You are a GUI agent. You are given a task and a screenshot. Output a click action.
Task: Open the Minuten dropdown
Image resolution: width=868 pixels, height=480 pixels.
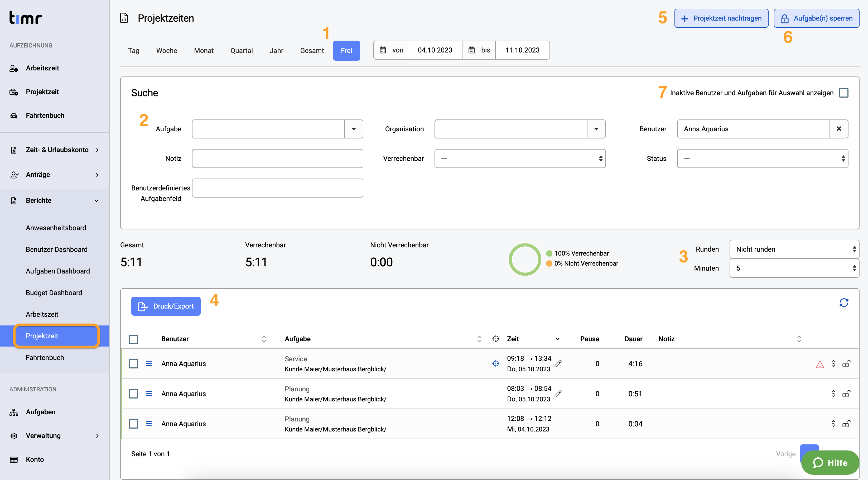[x=794, y=268]
